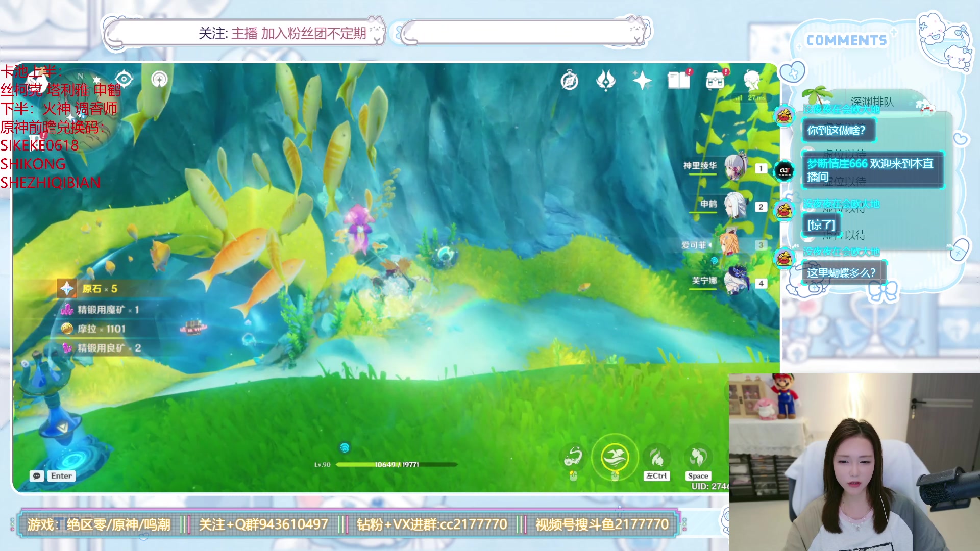
Task: Open chat via the speech bubble icon
Action: [37, 476]
